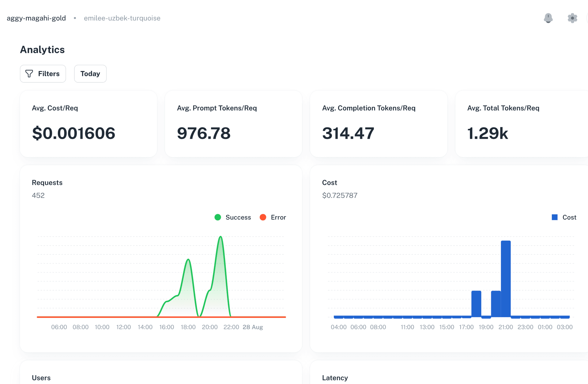The image size is (588, 384).
Task: Click the 06:00 label on Requests axis
Action: pyautogui.click(x=59, y=327)
